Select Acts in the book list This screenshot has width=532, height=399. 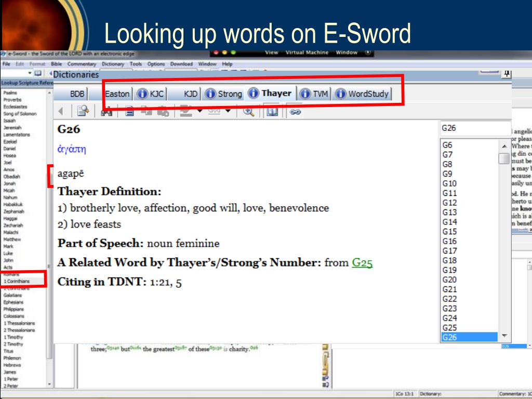click(x=8, y=268)
